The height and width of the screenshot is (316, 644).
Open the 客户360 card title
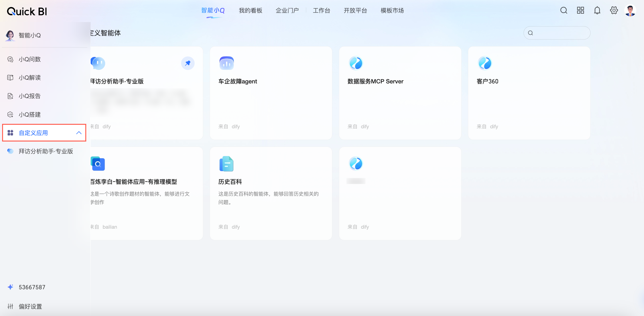click(x=487, y=81)
